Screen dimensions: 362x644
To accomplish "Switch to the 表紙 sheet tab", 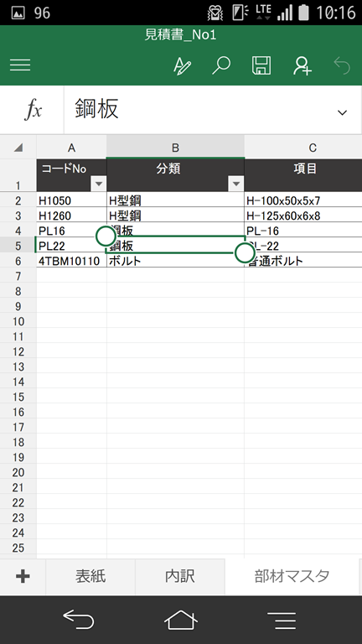I will point(90,577).
